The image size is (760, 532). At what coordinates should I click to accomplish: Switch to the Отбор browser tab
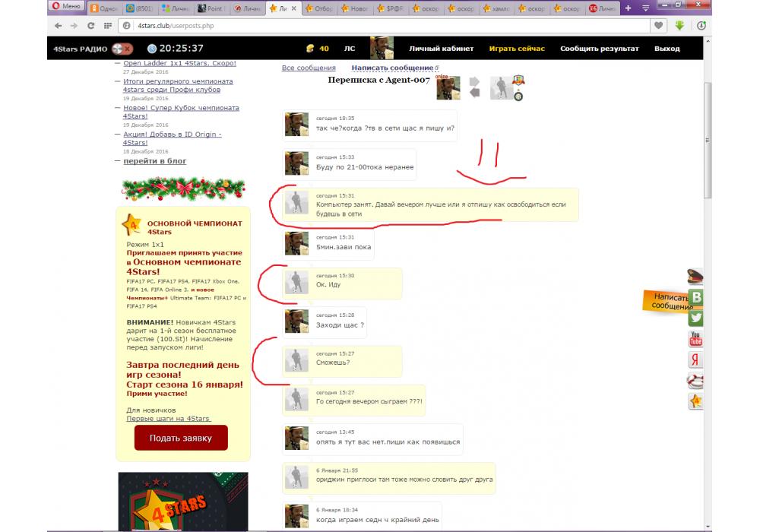pyautogui.click(x=319, y=8)
